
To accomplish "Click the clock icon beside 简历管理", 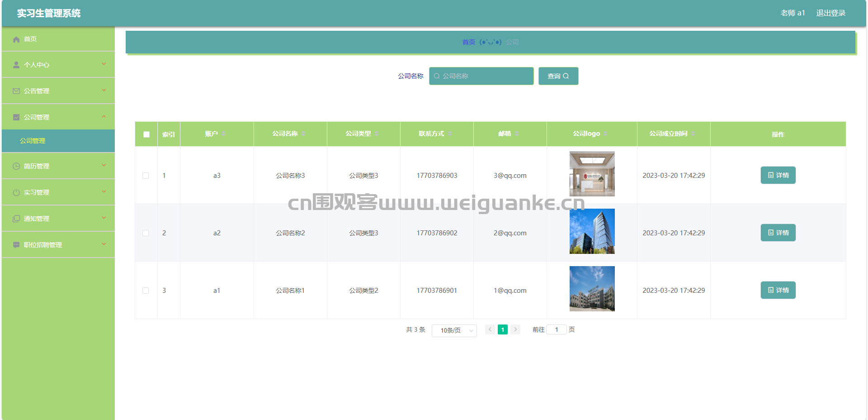I will point(16,166).
